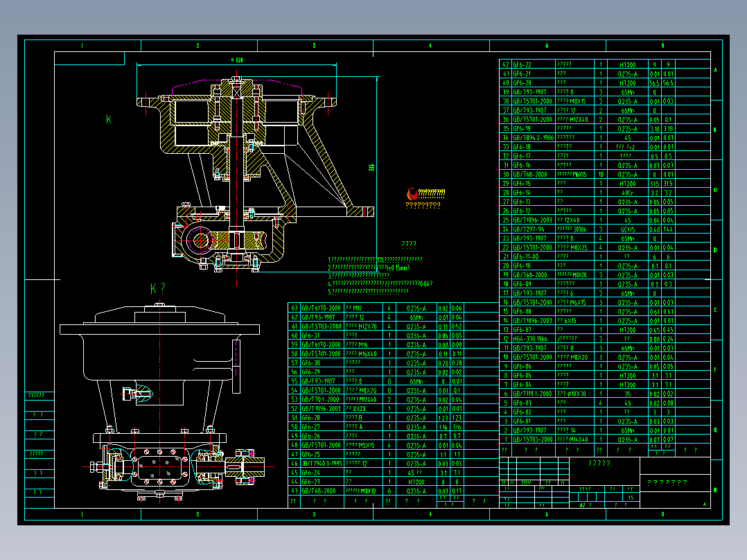
Task: Select the GF6-31 part code cell
Action: (322, 335)
